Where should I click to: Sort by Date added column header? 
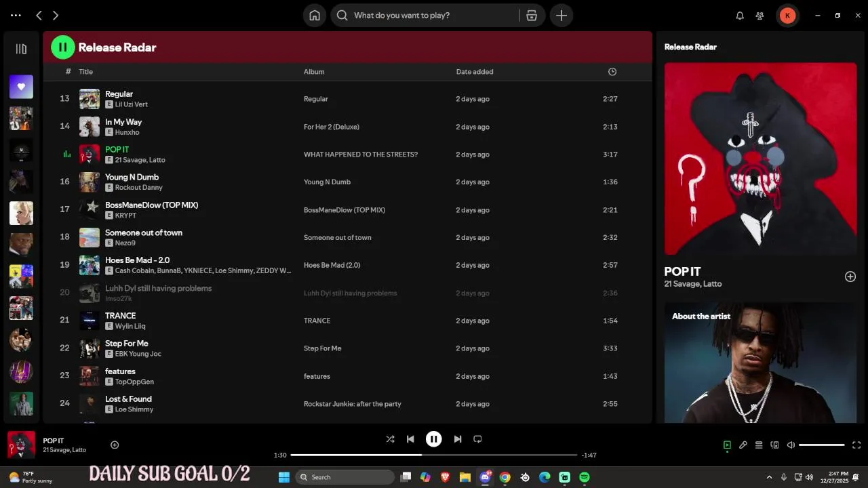point(475,72)
